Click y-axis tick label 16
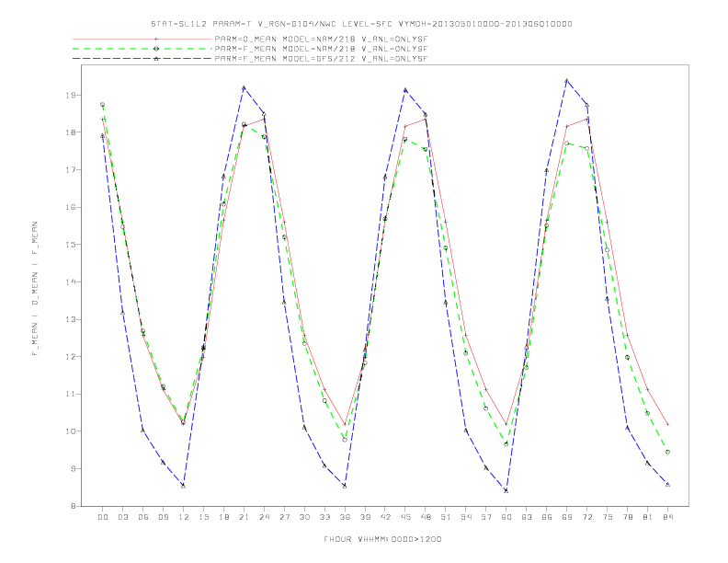The height and width of the screenshot is (563, 728). [x=71, y=207]
